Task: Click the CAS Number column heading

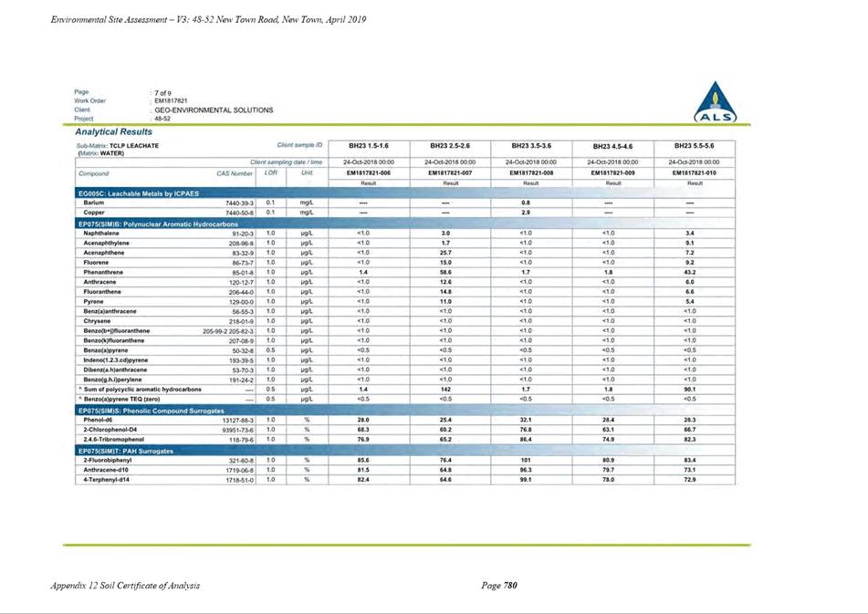Action: 235,173
